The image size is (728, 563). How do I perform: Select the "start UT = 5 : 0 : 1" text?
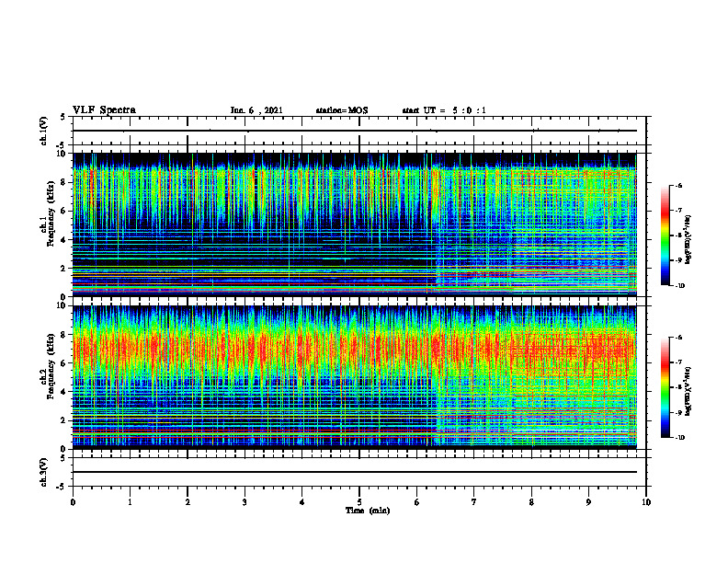tap(444, 110)
